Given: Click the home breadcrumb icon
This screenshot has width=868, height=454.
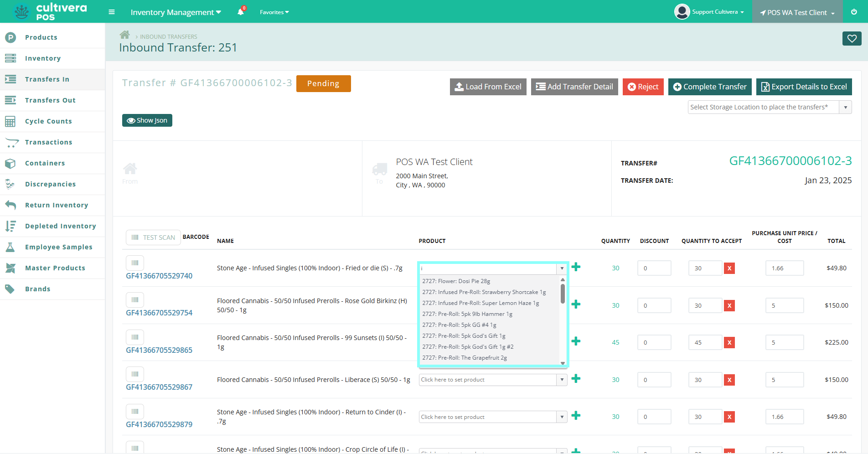Looking at the screenshot, I should [x=125, y=35].
